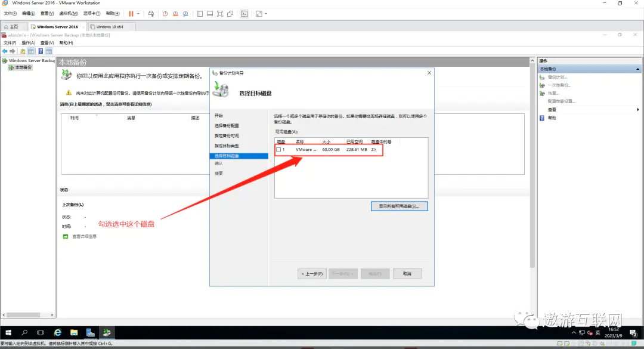The image size is (644, 349).
Task: Click the VMware disk name cell
Action: (x=305, y=150)
